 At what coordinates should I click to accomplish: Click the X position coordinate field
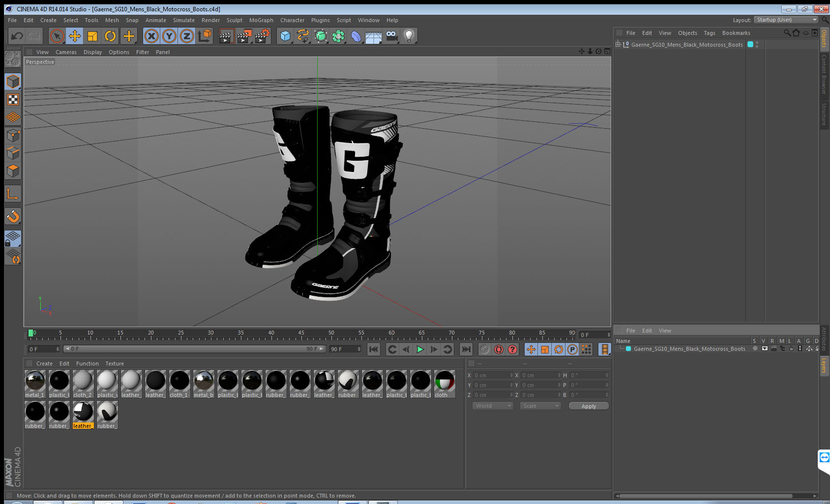click(x=493, y=375)
